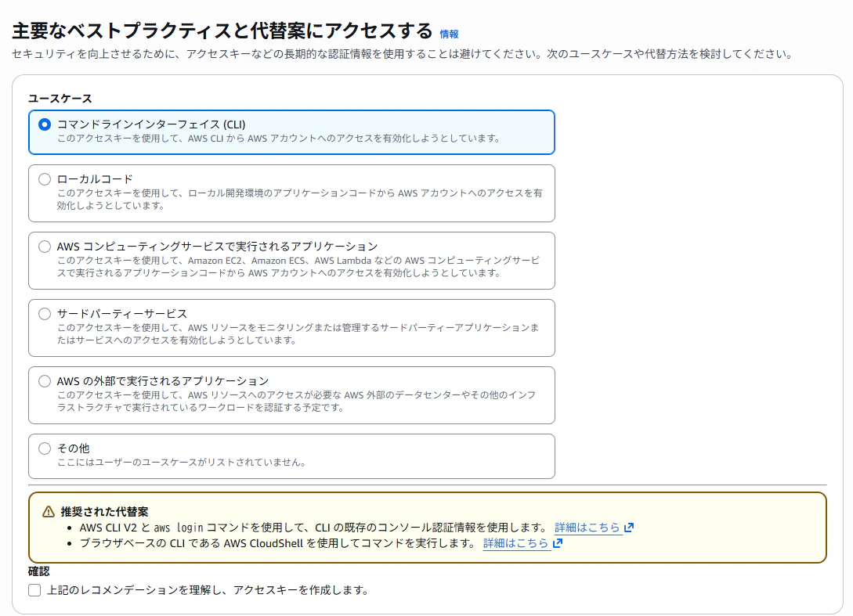The image size is (853, 616).
Task: Click the bullet text about ブラウザベースの CLI
Action: point(279,543)
